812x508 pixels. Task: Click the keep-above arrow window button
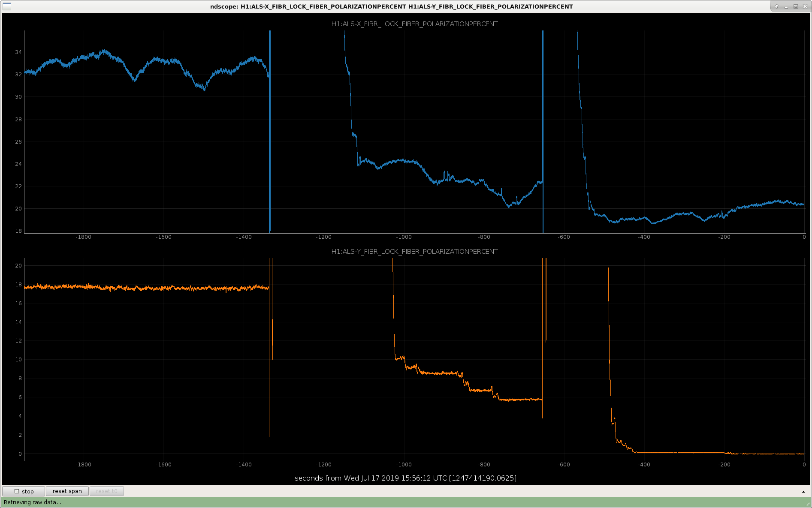tap(777, 6)
